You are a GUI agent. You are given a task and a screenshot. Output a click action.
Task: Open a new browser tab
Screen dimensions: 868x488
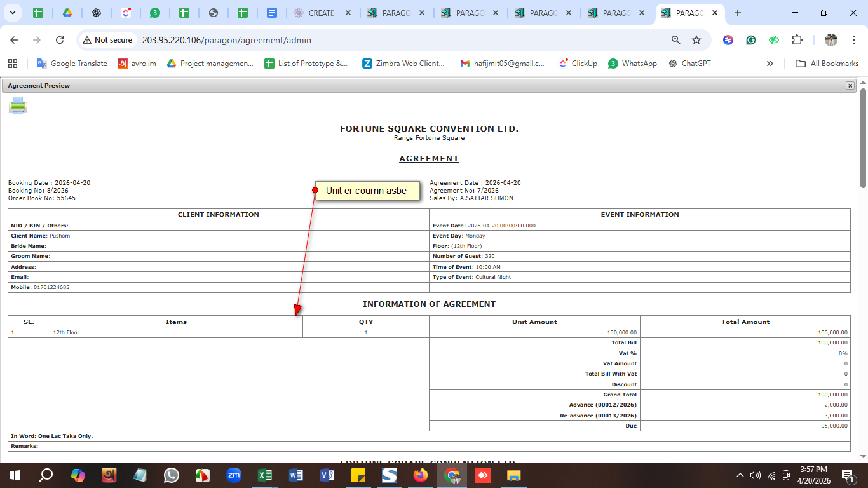pos(737,13)
